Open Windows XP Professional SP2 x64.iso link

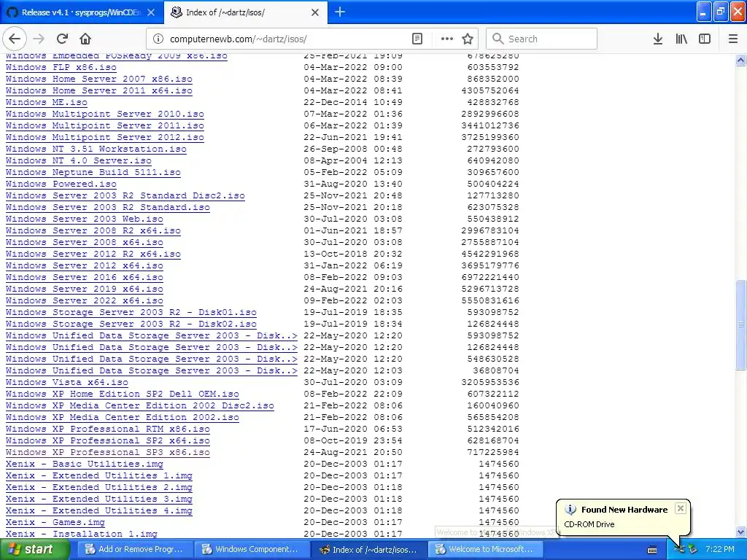pyautogui.click(x=108, y=440)
